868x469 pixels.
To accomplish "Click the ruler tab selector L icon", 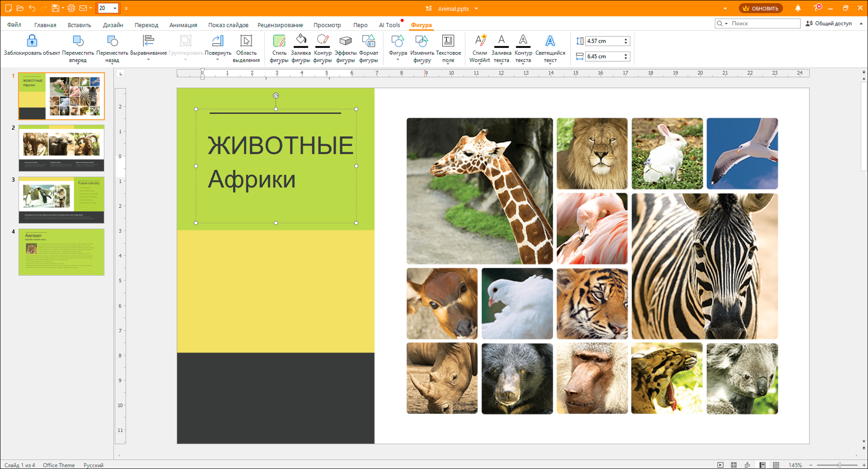I will point(121,74).
